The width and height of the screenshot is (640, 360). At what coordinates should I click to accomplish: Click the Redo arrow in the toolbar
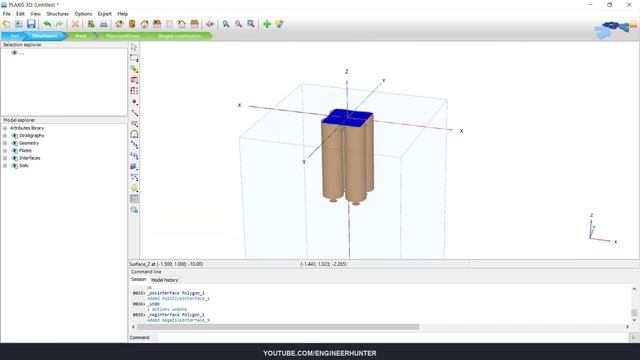point(59,24)
